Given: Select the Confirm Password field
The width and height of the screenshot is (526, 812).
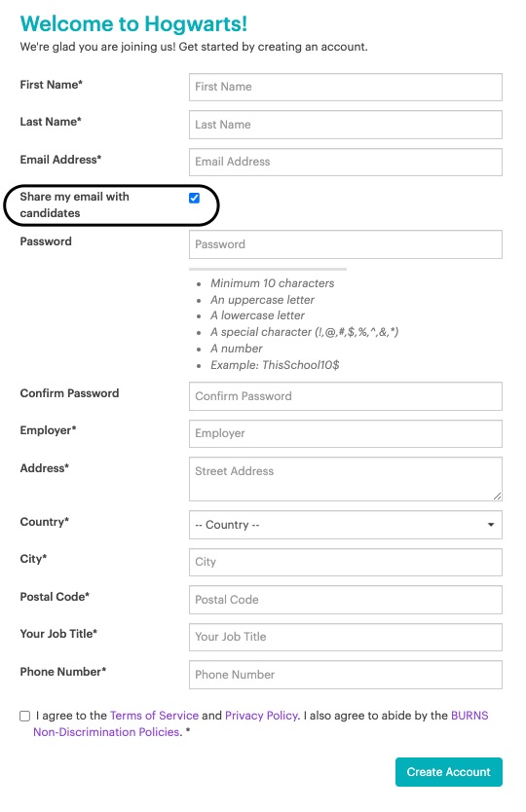Looking at the screenshot, I should (345, 396).
